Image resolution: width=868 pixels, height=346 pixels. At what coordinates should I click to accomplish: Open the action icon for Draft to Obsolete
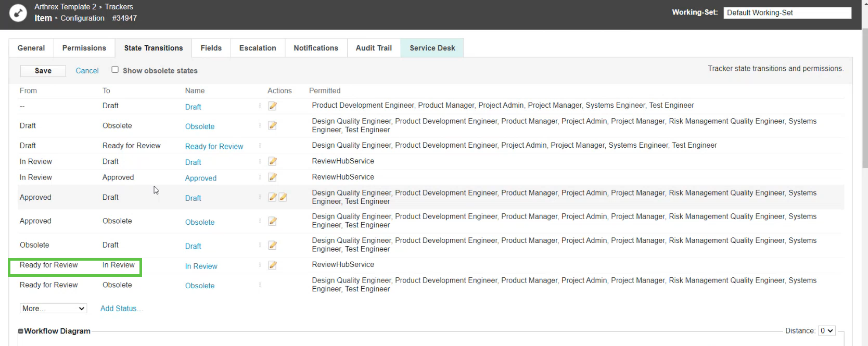tap(272, 126)
